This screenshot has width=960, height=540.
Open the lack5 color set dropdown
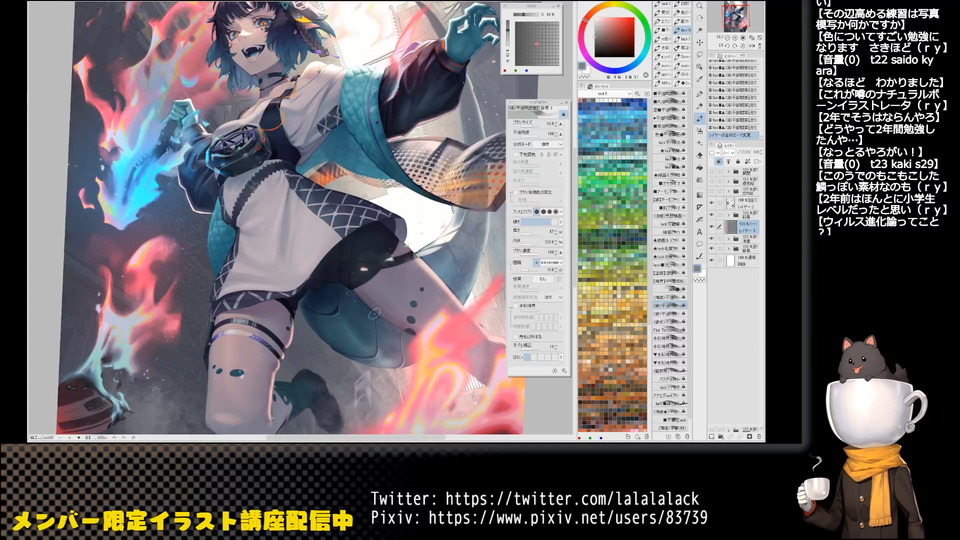(605, 94)
